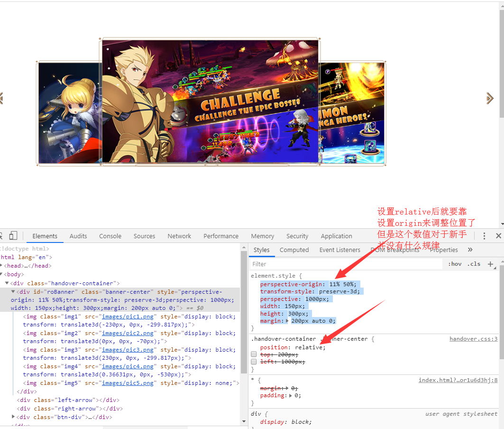The image size is (504, 429).
Task: Collapse the body element node
Action: [1, 274]
